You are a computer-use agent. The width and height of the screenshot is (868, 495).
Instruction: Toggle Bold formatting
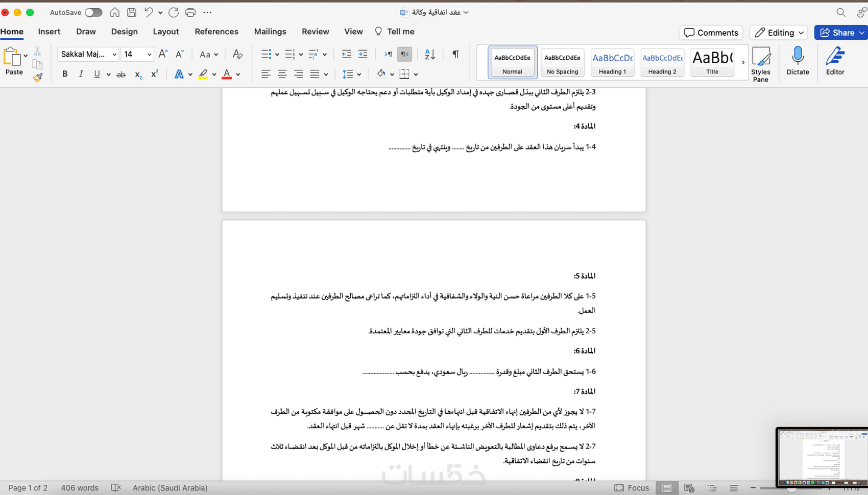[x=65, y=75]
